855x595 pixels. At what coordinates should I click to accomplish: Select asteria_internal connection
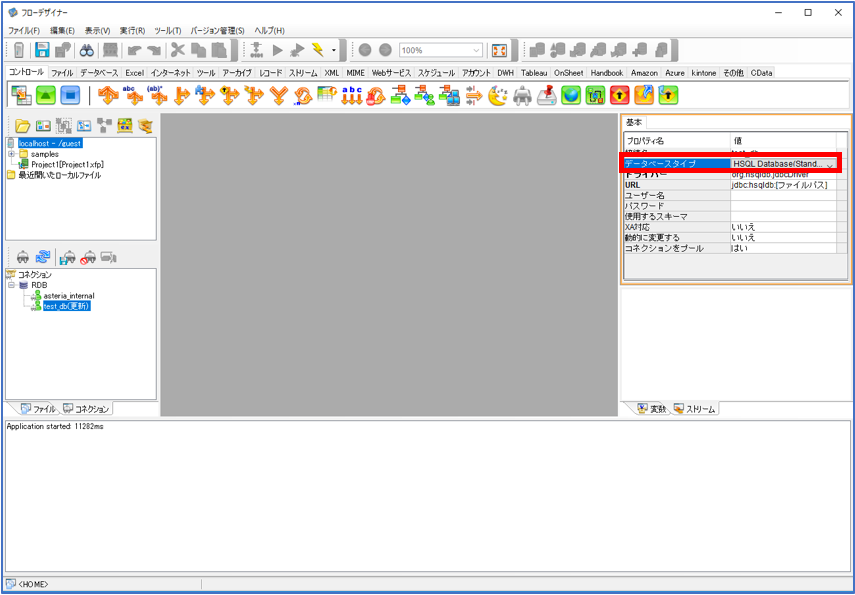tap(69, 296)
